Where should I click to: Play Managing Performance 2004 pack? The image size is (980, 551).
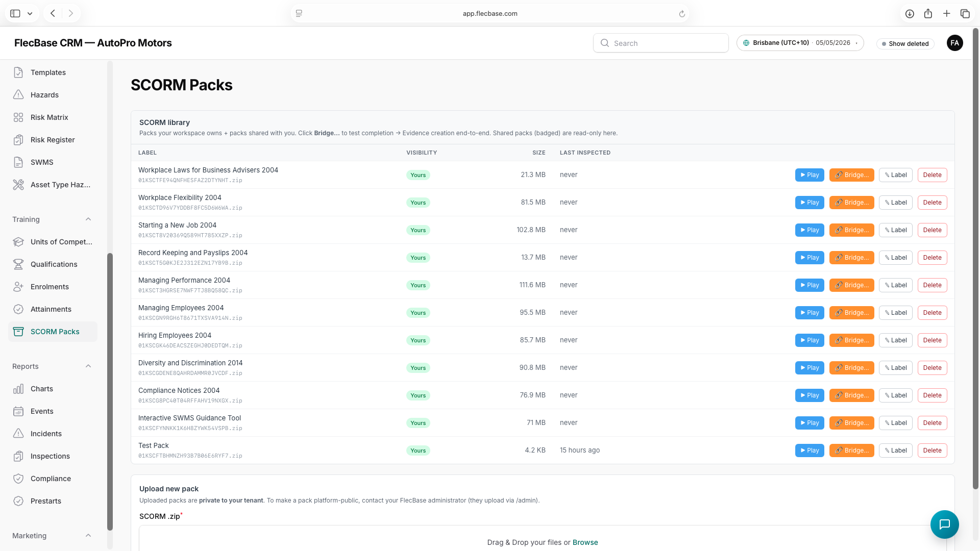[810, 285]
